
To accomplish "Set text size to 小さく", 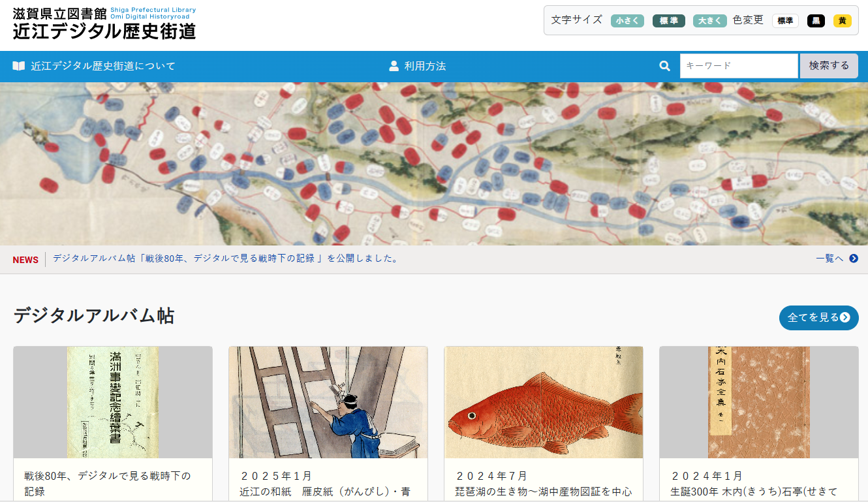I will pyautogui.click(x=627, y=21).
